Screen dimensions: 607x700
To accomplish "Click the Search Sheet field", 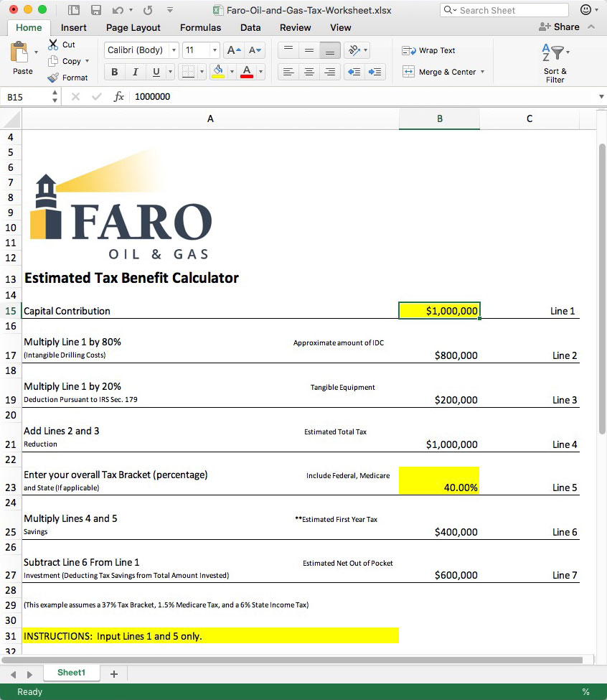I will (x=504, y=10).
